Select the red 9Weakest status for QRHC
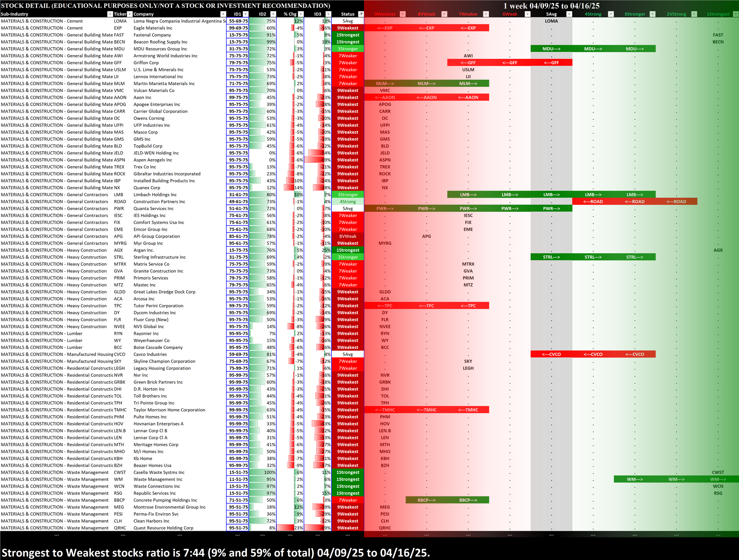The image size is (739, 560). [x=348, y=528]
